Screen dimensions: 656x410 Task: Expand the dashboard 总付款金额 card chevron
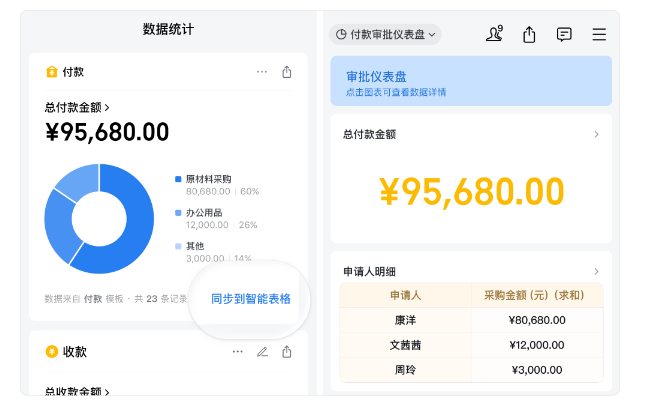point(596,134)
